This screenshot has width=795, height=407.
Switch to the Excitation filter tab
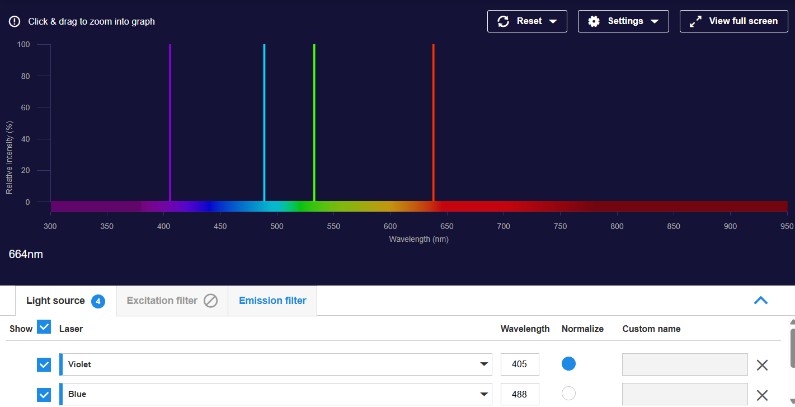pyautogui.click(x=162, y=300)
